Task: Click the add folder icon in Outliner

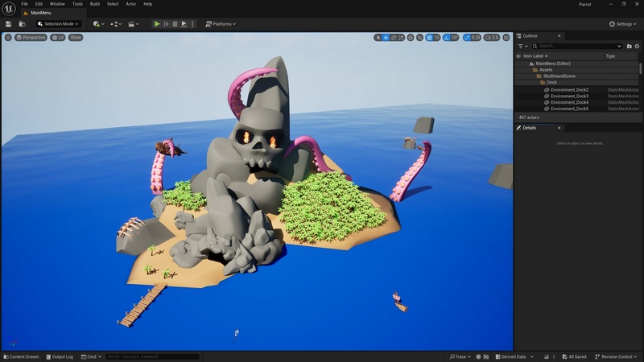Action: pos(629,46)
